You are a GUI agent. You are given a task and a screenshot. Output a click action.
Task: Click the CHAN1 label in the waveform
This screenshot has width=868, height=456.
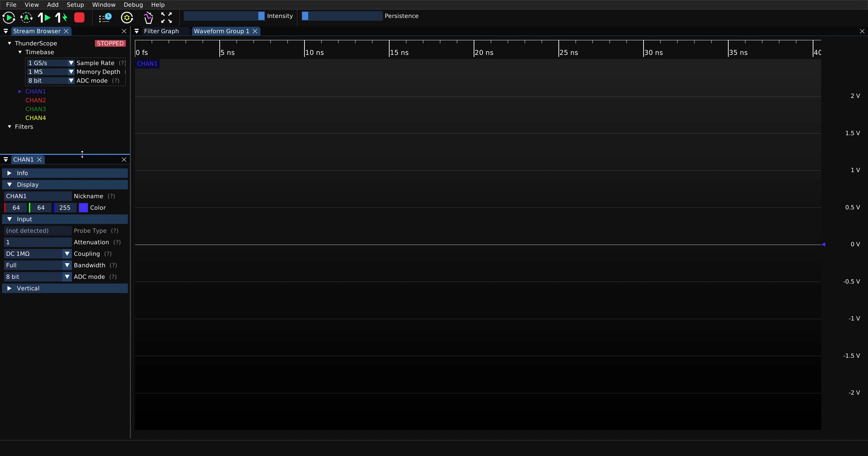coord(147,64)
